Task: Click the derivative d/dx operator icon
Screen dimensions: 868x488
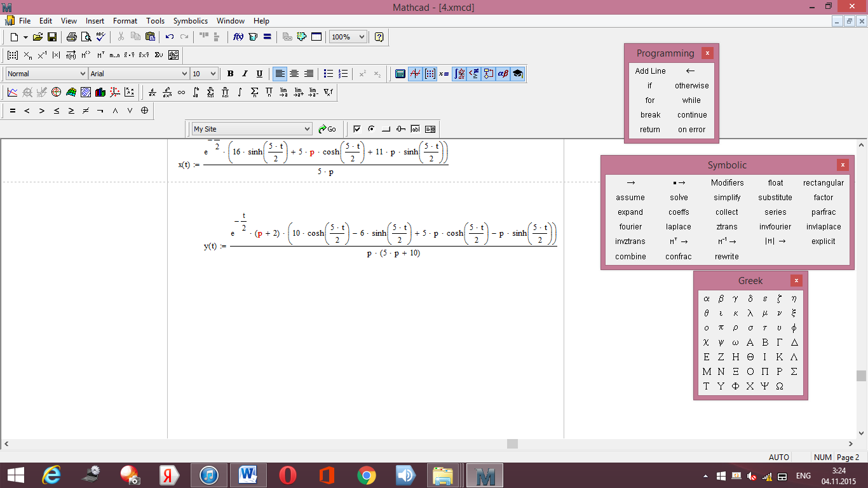Action: click(x=152, y=92)
